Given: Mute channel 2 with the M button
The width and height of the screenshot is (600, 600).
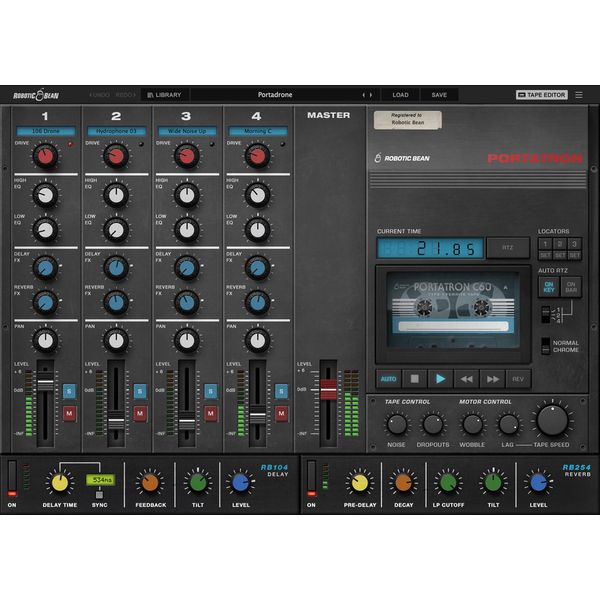Looking at the screenshot, I should pyautogui.click(x=140, y=412).
